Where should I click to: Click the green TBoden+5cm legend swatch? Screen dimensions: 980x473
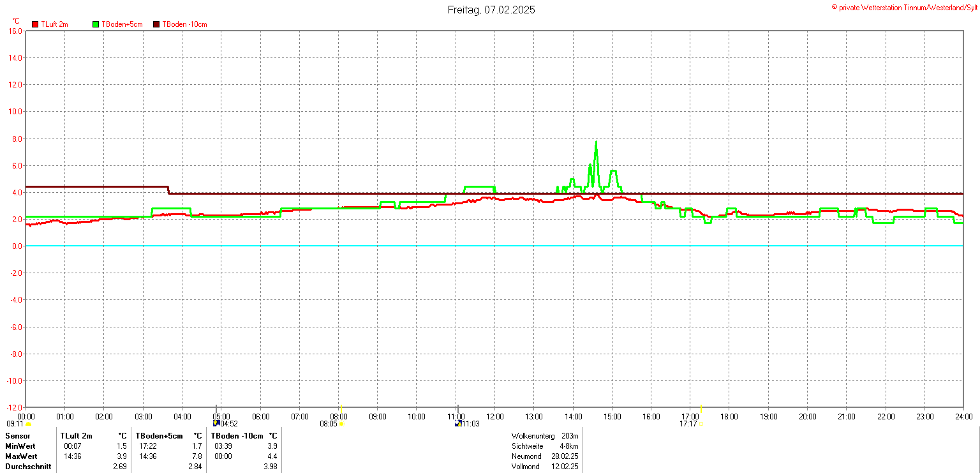pyautogui.click(x=96, y=24)
